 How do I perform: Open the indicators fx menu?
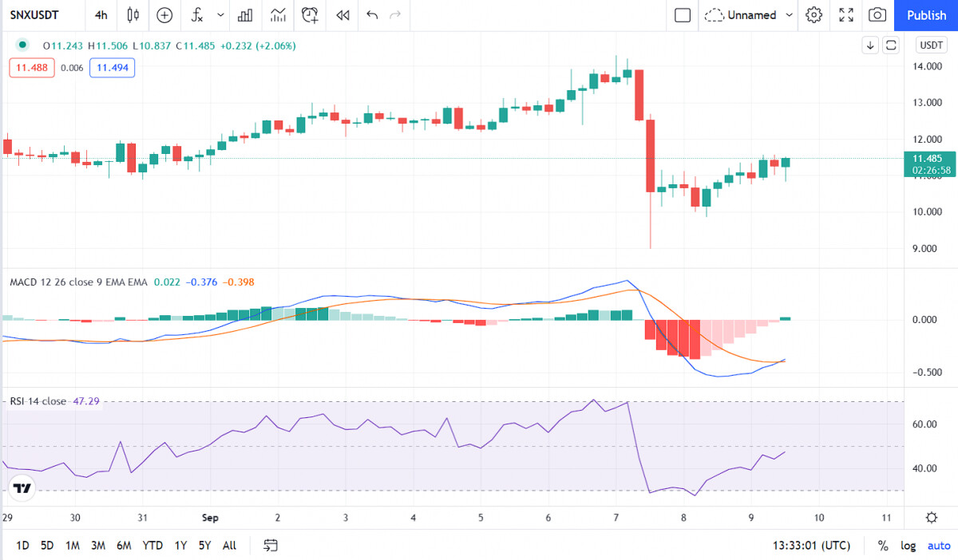click(197, 14)
